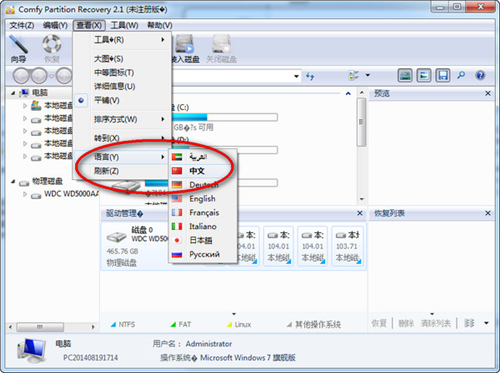Select 大图标(S) large icons view
The image size is (500, 373).
[x=122, y=59]
